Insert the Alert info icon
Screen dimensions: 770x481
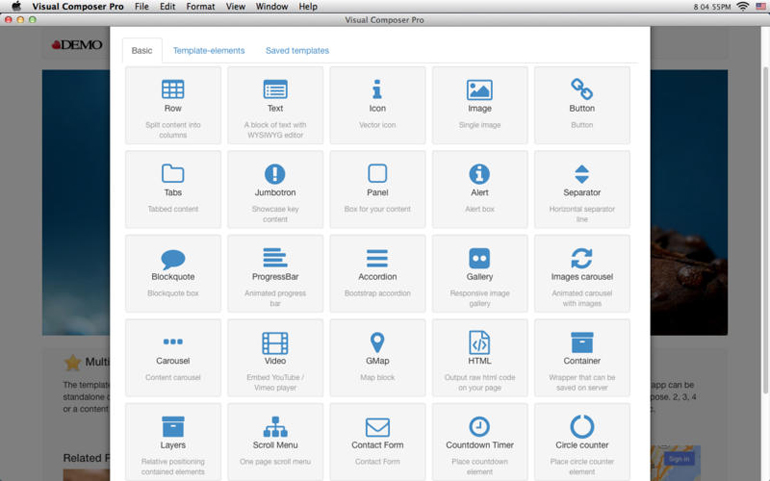click(479, 173)
